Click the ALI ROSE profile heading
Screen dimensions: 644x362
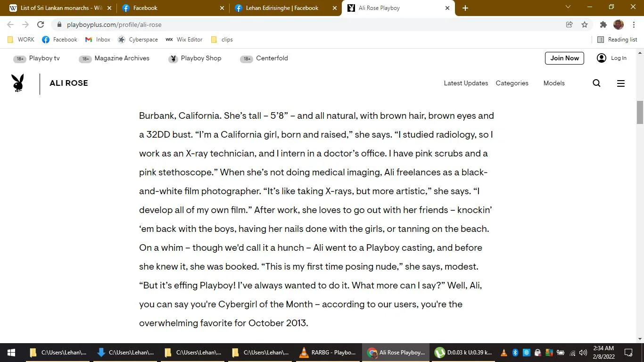tap(69, 83)
